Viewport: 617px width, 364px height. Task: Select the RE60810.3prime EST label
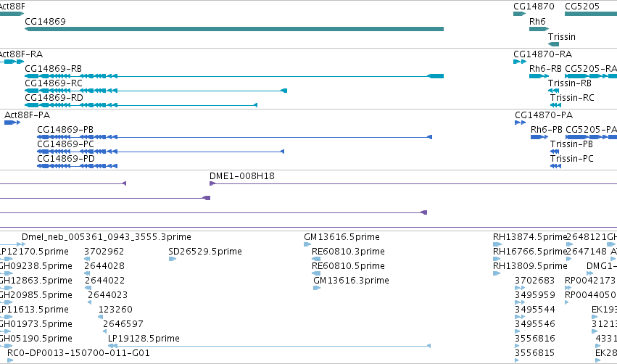click(x=348, y=252)
